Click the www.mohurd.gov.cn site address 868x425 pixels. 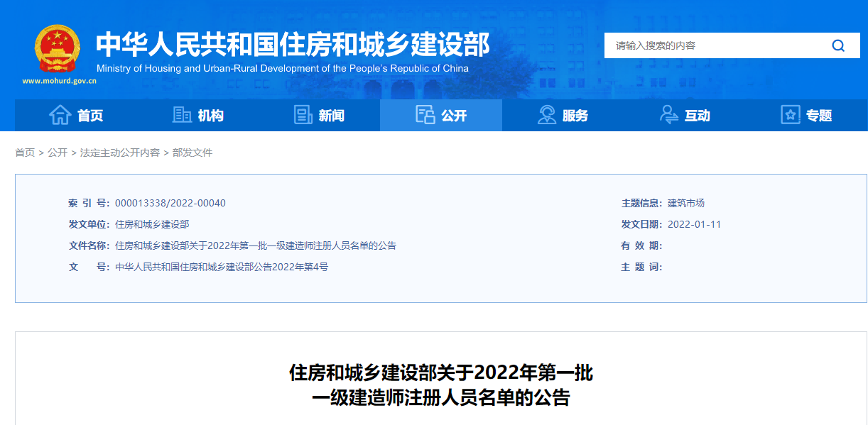click(59, 81)
